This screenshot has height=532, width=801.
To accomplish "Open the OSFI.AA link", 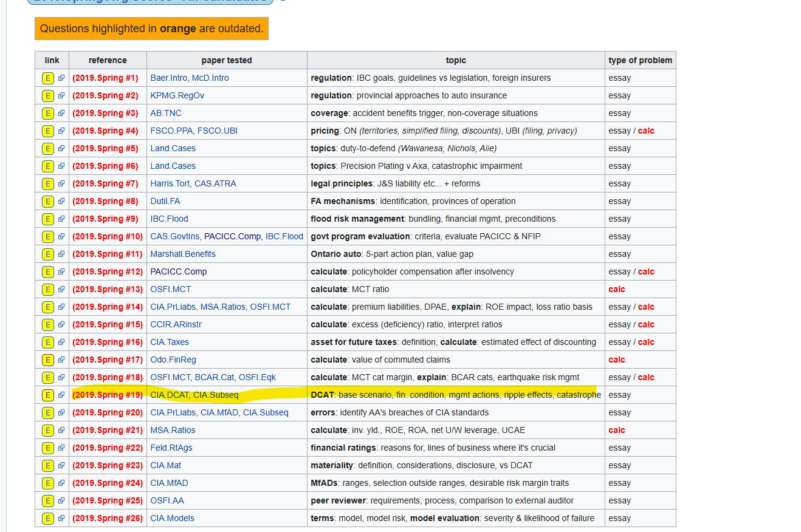I will 168,500.
